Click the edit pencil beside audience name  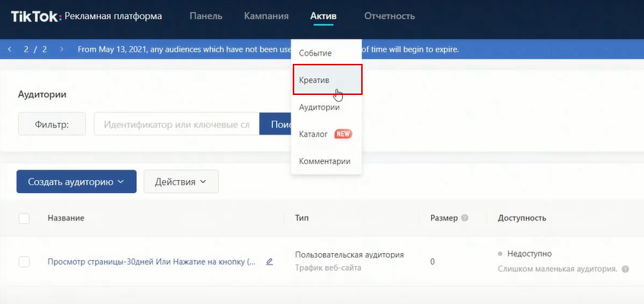click(269, 261)
